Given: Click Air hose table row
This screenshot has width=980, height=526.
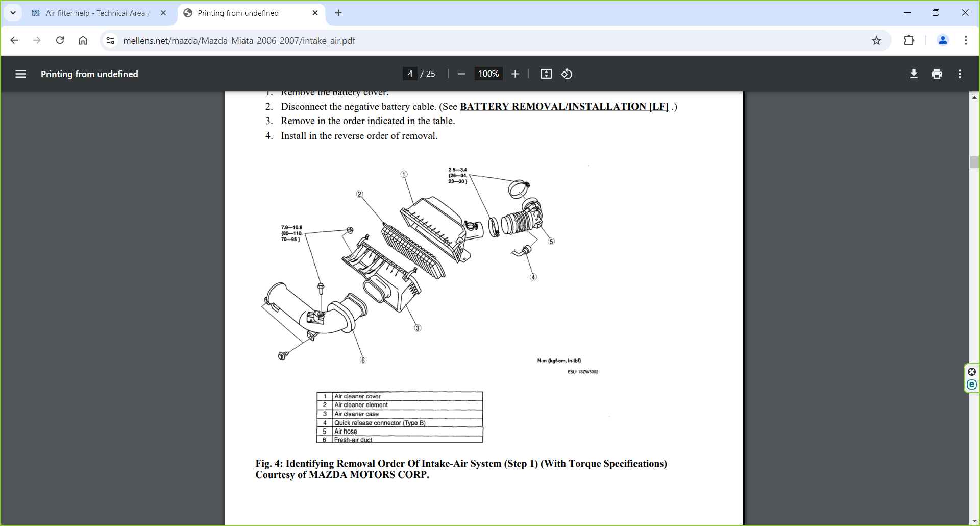Looking at the screenshot, I should (400, 432).
